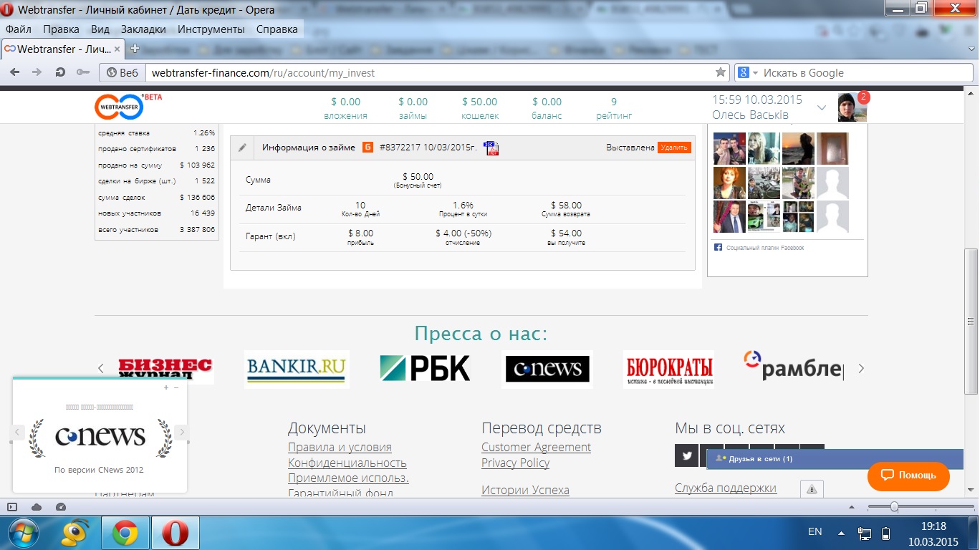Open the PDF document icon for loan #8372217
The image size is (980, 550).
point(491,148)
